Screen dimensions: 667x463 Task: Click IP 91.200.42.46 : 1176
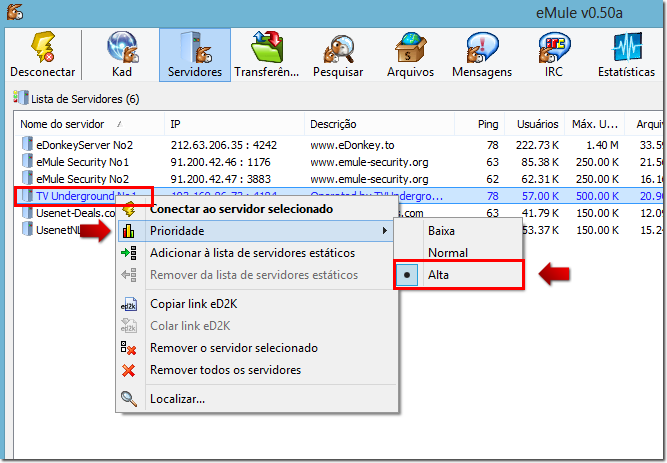tap(220, 162)
